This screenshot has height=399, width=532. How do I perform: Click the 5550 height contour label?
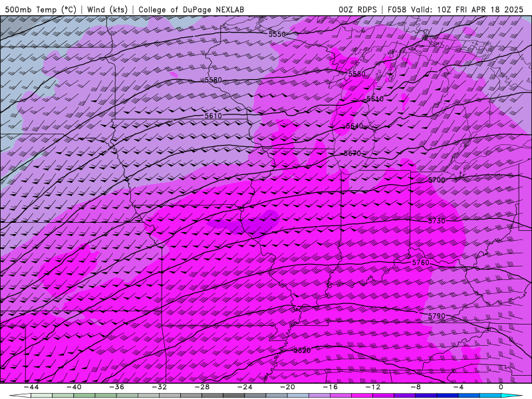pos(277,35)
